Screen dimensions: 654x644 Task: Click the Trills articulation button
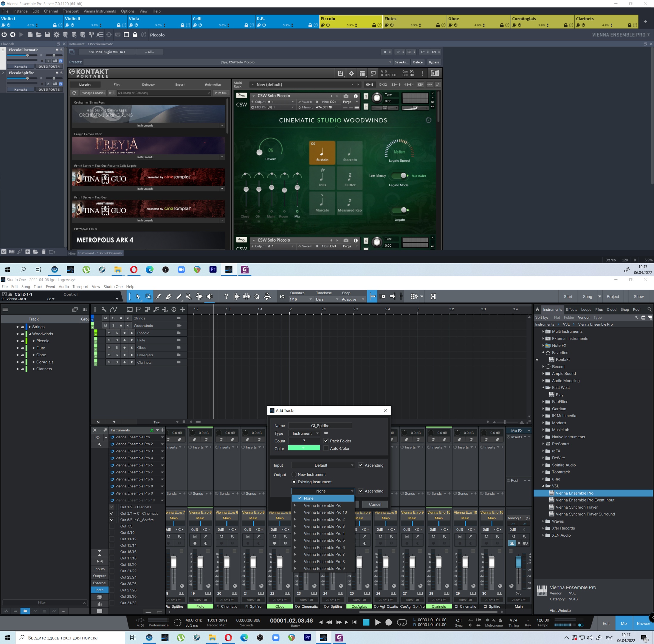tap(322, 178)
